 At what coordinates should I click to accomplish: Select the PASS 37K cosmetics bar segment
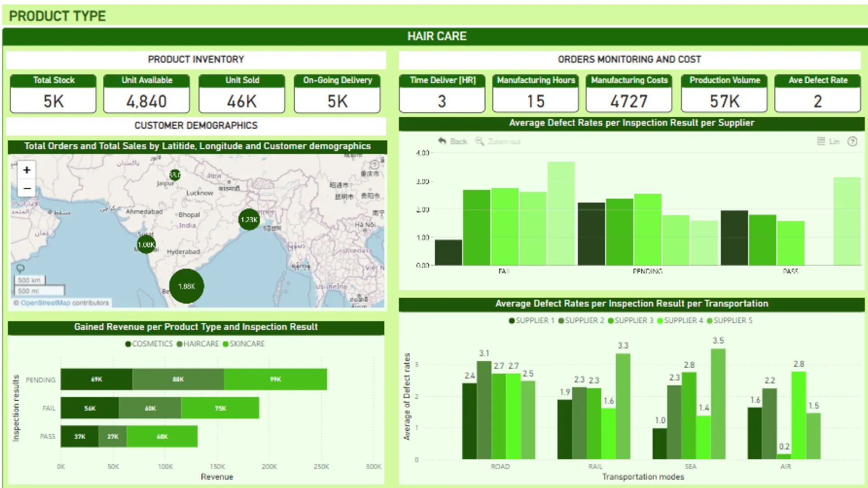(80, 436)
